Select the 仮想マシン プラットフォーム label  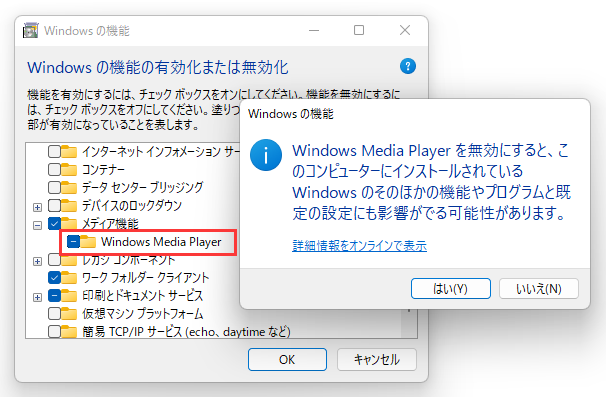click(x=143, y=314)
